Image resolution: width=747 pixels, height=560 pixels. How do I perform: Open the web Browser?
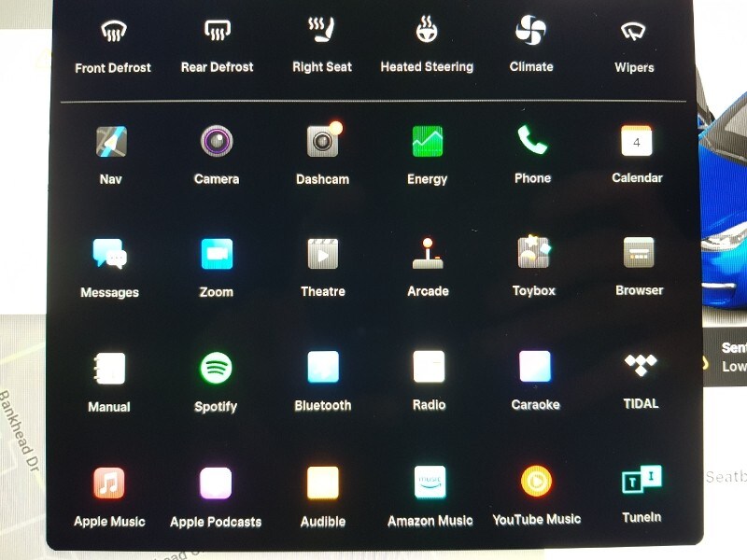(x=640, y=253)
